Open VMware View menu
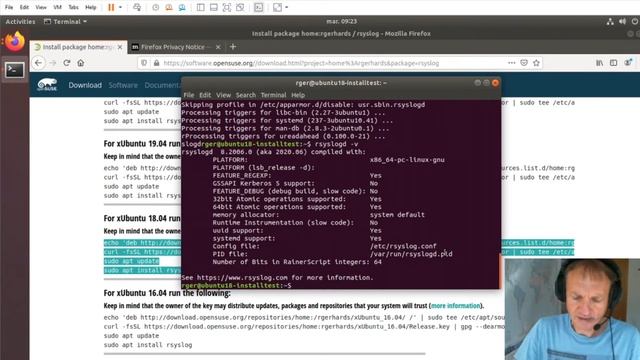640x360 pixels. click(41, 7)
